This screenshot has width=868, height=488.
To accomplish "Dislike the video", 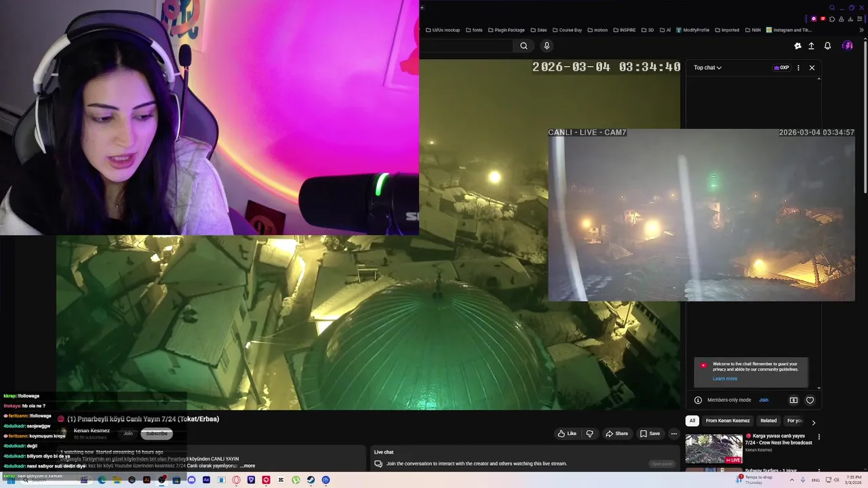I will pyautogui.click(x=589, y=434).
